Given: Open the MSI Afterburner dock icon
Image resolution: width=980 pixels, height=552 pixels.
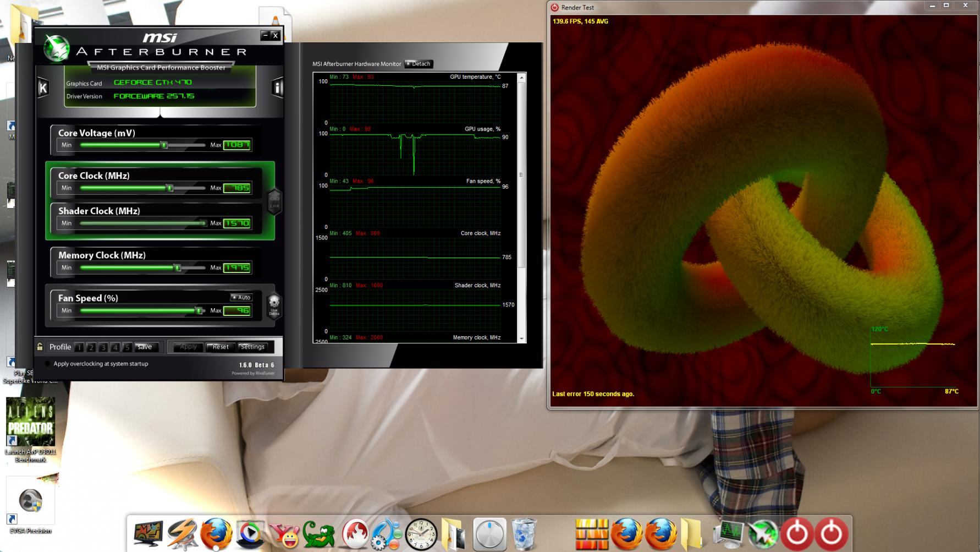Looking at the screenshot, I should click(x=763, y=534).
